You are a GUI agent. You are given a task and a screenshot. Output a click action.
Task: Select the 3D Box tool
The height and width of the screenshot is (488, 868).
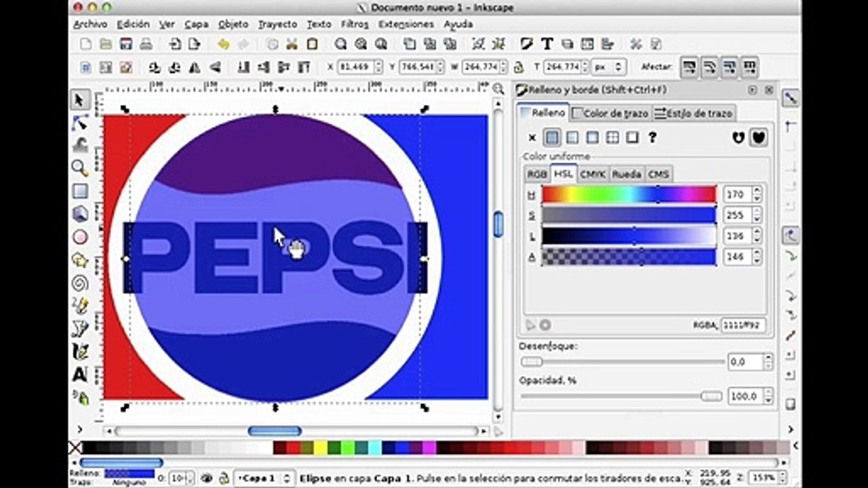[x=80, y=214]
